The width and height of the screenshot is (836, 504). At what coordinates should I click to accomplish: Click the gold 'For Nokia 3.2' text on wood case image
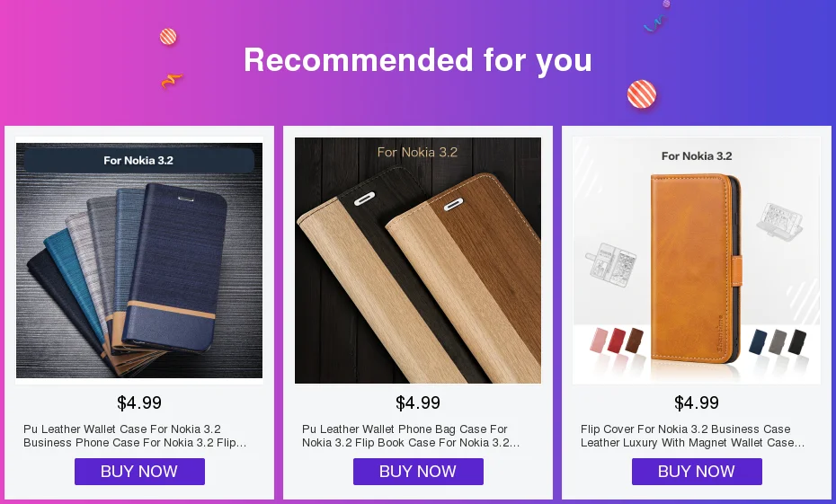(x=417, y=153)
